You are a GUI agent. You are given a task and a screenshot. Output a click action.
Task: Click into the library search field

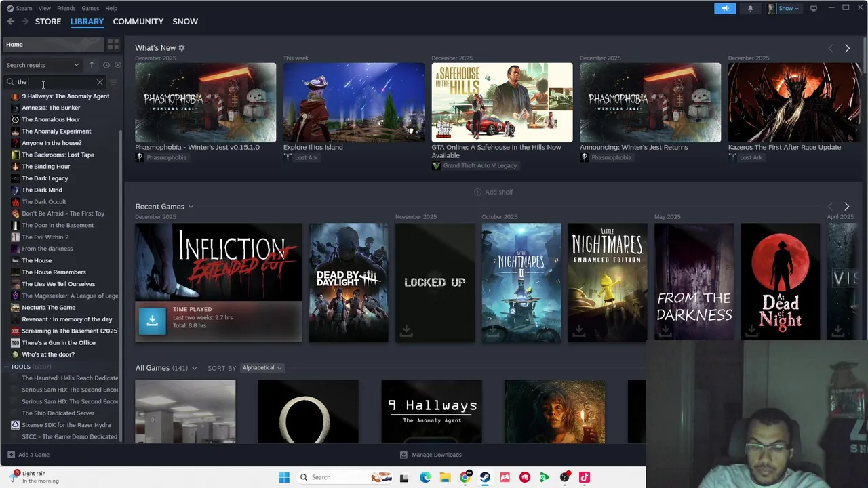click(x=54, y=82)
